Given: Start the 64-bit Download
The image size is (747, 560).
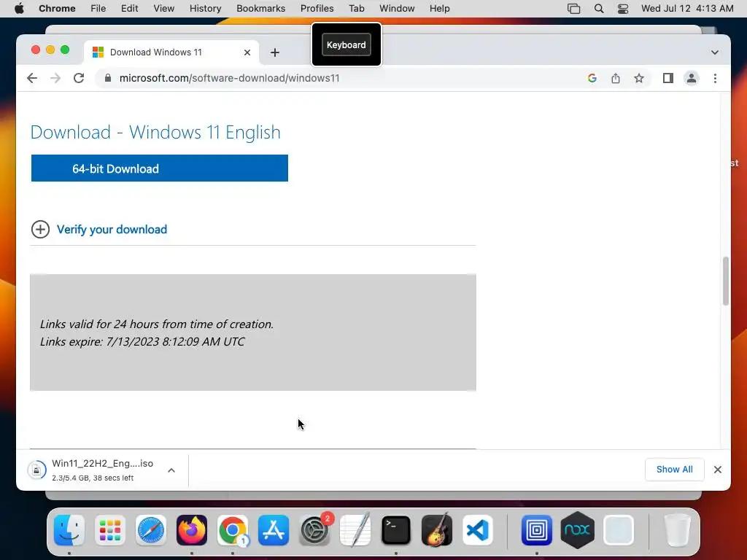Looking at the screenshot, I should [160, 168].
